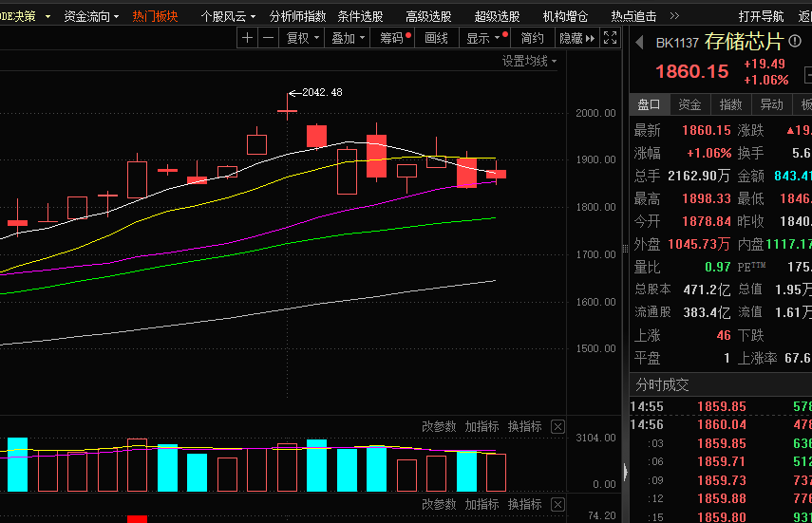Close the lower indicator panel
Image resolution: width=812 pixels, height=523 pixels.
click(x=557, y=505)
